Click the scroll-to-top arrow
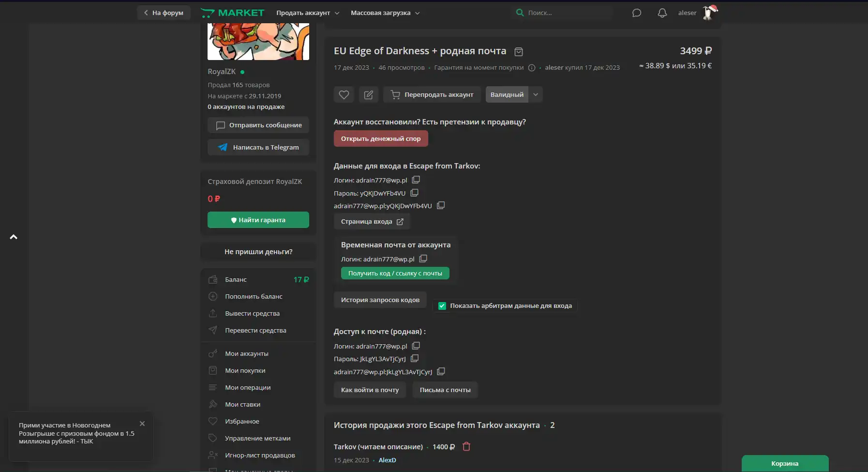 [x=14, y=237]
